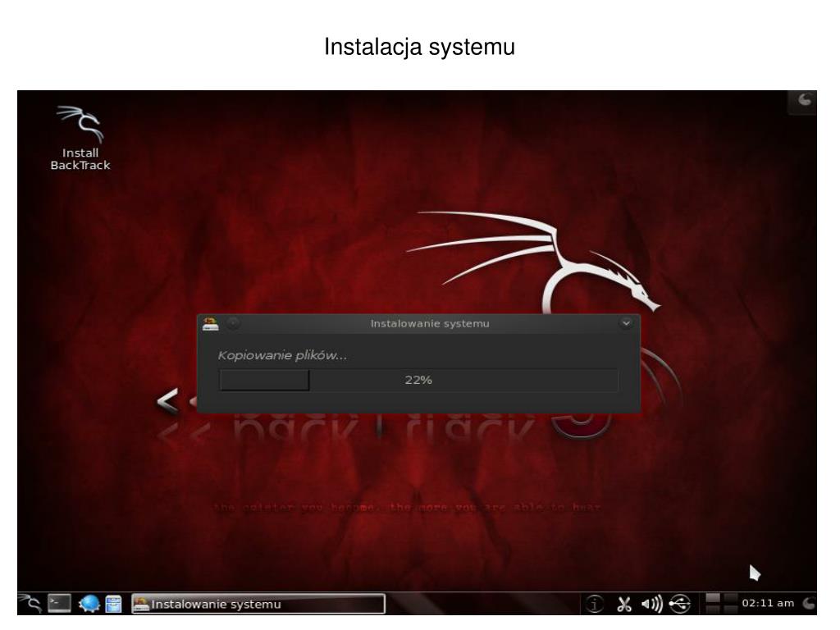Open the USB device notifier icon
The image size is (840, 630).
tap(680, 604)
